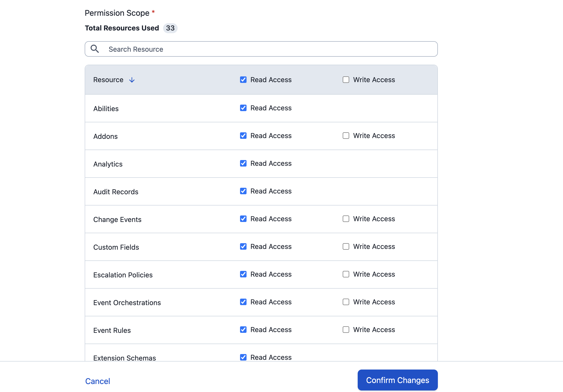563x392 pixels.
Task: Enable Write Access for Escalation Policies
Action: pyautogui.click(x=346, y=274)
